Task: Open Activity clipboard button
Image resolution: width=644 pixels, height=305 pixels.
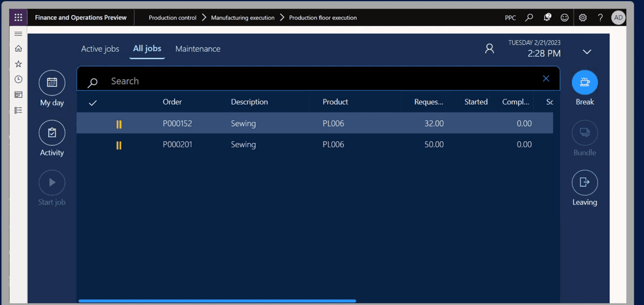Action: pyautogui.click(x=52, y=133)
